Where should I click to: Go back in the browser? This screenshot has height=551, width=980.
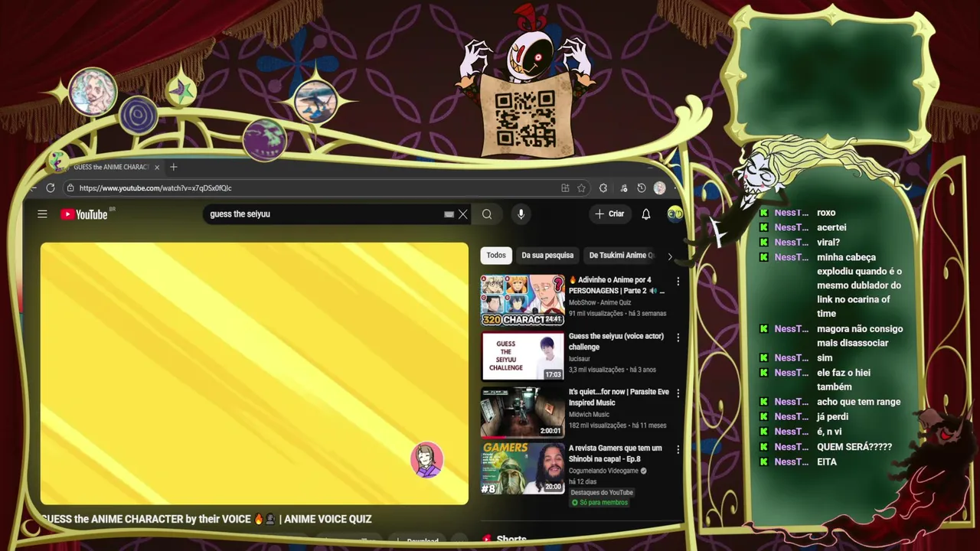point(33,187)
